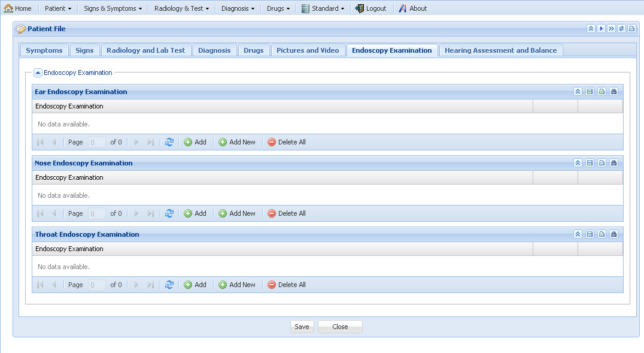
Task: Log out using the Logout menu item
Action: [371, 8]
